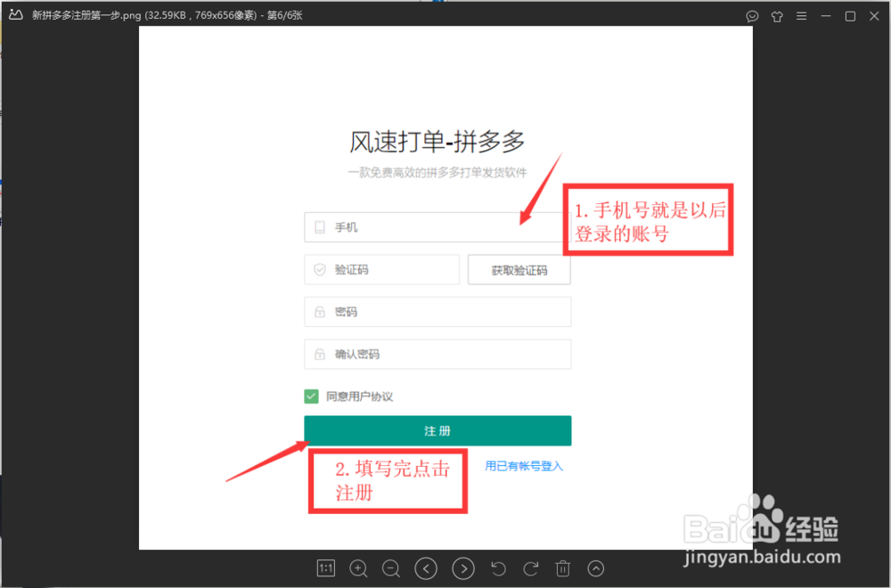Click the 手机 phone input field
The width and height of the screenshot is (891, 588).
tap(437, 227)
